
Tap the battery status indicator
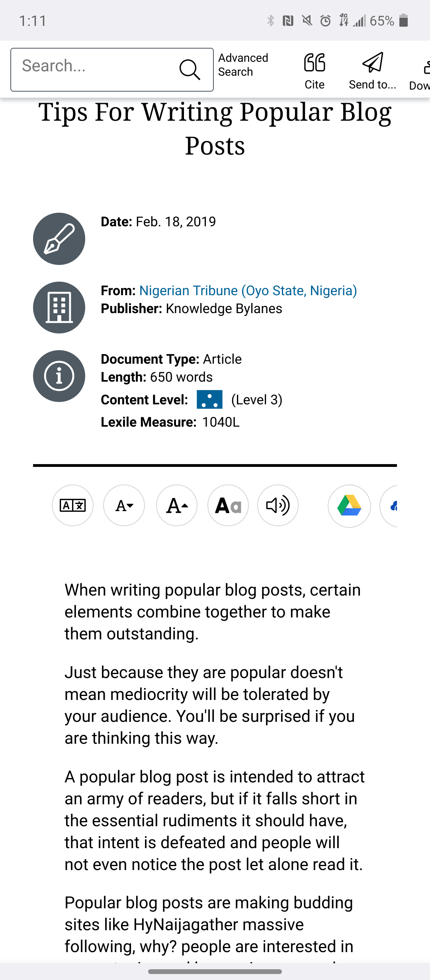[x=404, y=20]
